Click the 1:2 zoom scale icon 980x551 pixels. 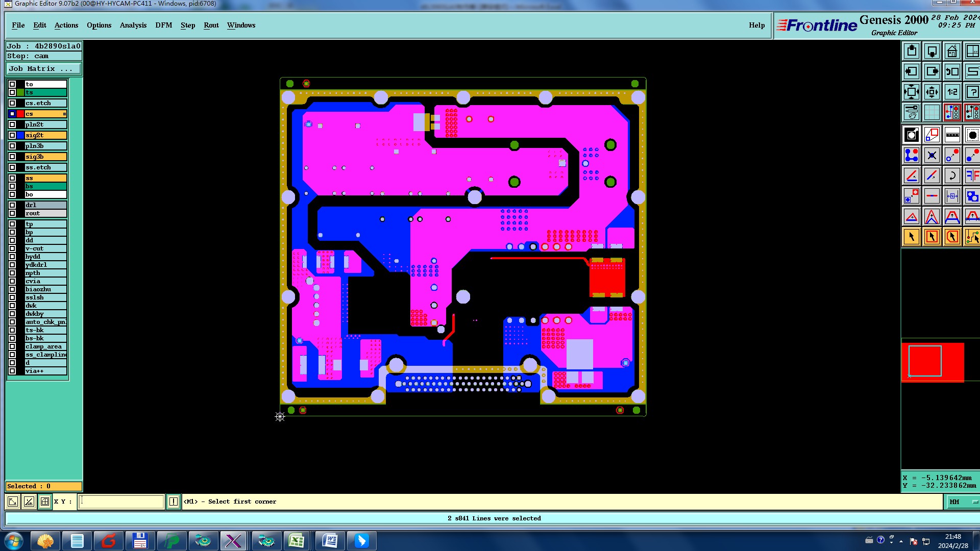tap(952, 92)
